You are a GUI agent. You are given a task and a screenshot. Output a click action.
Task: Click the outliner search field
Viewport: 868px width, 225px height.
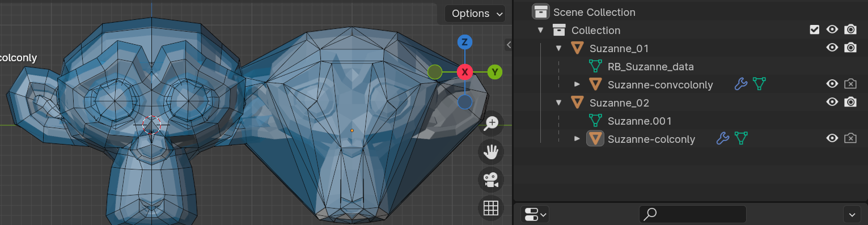point(693,214)
